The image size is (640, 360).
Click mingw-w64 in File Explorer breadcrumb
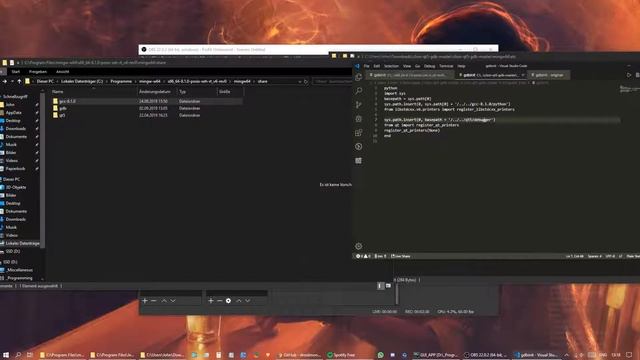pyautogui.click(x=150, y=82)
